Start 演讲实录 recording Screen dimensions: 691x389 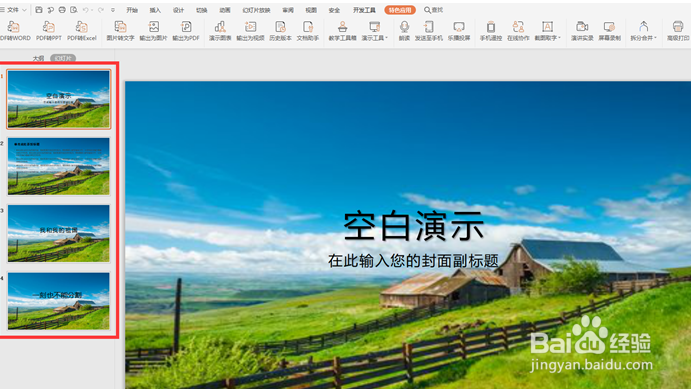[582, 31]
